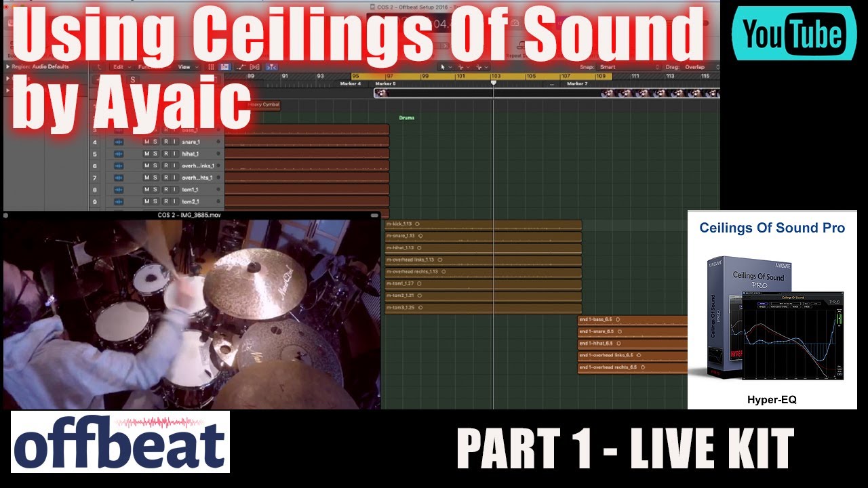Mute the snare_1 track
The height and width of the screenshot is (488, 868).
pyautogui.click(x=146, y=142)
